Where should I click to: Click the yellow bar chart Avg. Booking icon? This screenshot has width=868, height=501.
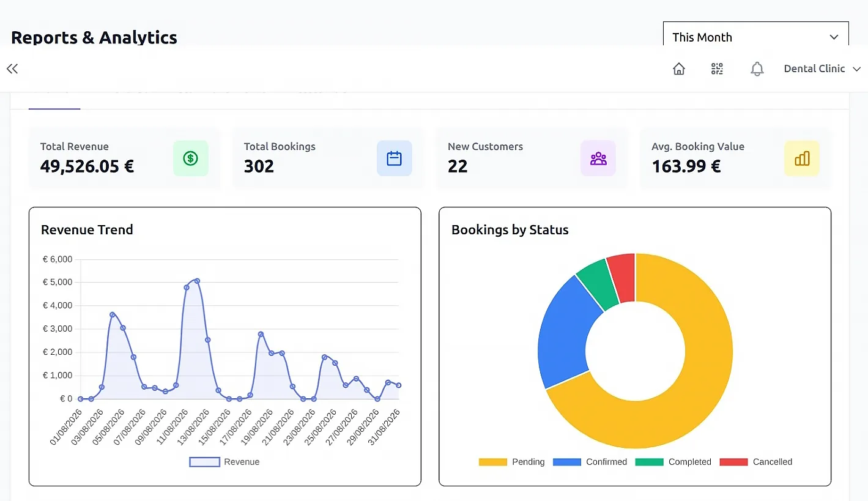coord(802,158)
